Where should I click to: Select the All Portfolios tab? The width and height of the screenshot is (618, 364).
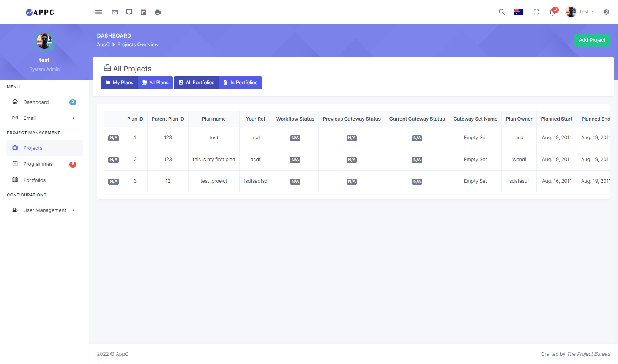tap(196, 83)
